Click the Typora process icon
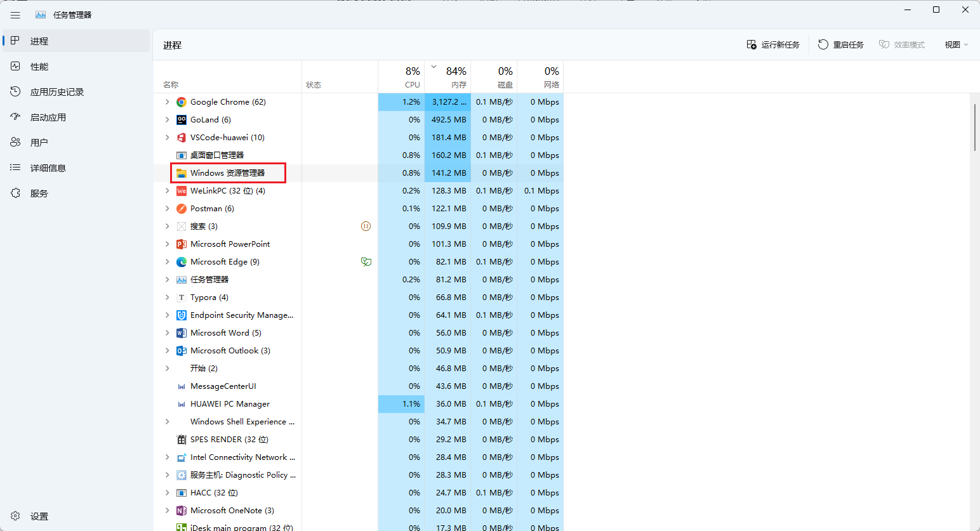 coord(182,298)
